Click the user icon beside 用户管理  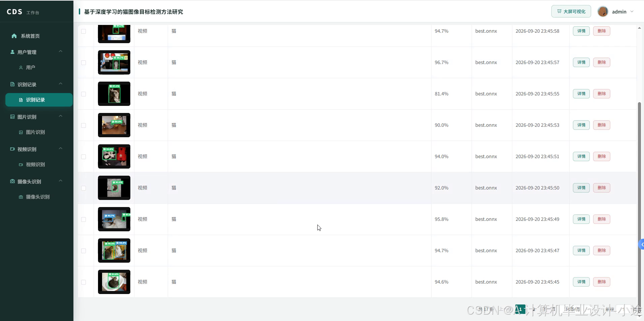[x=12, y=52]
